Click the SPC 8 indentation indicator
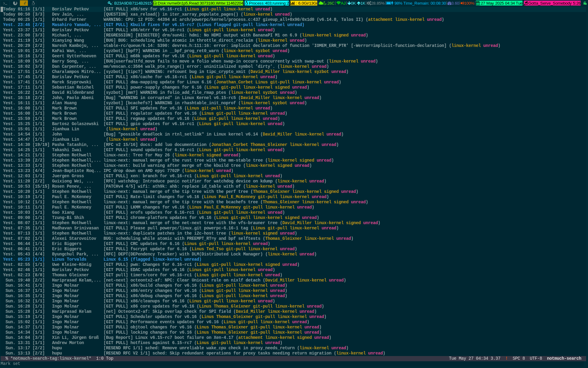 (519, 358)
